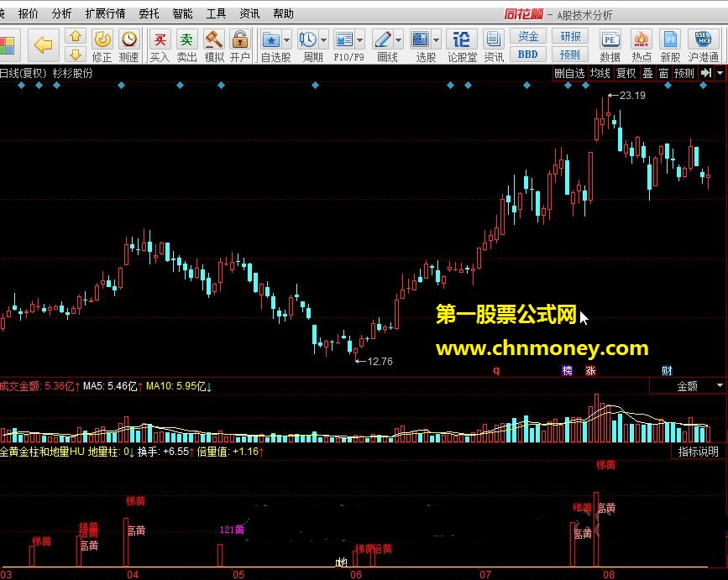Open the 分析 menu
The width and height of the screenshot is (728, 580).
tap(61, 14)
